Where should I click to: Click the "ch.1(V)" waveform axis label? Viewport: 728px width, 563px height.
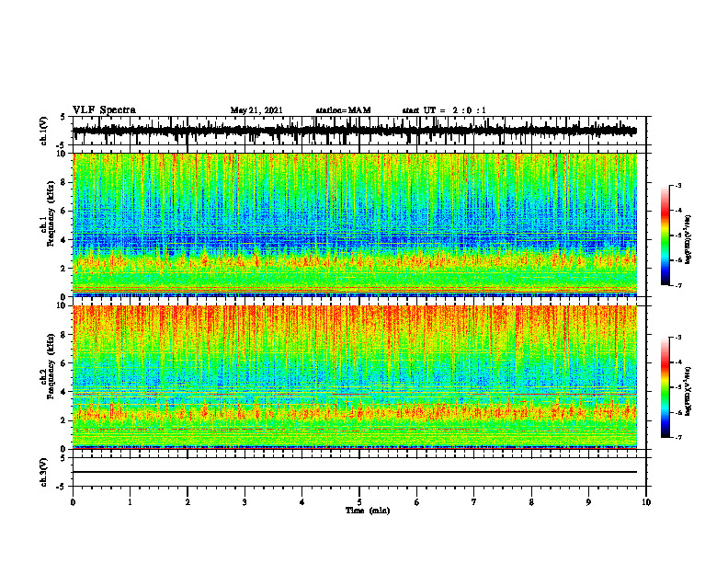coord(44,131)
